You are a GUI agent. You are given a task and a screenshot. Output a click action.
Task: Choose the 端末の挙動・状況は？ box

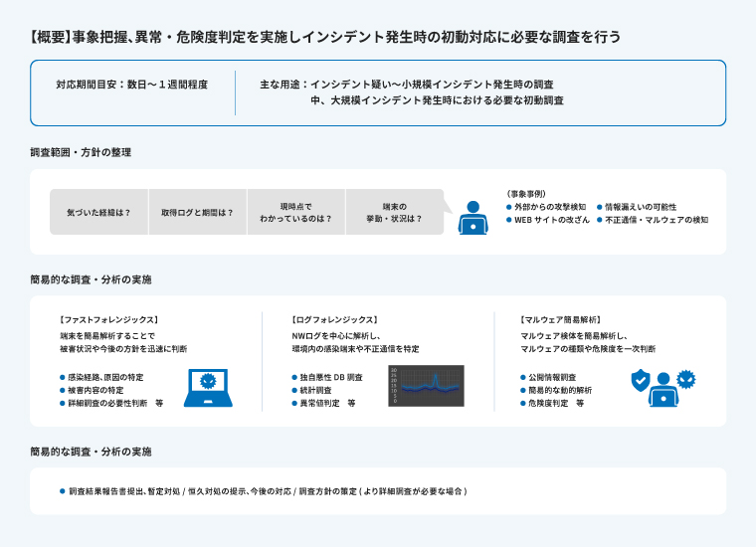(395, 213)
